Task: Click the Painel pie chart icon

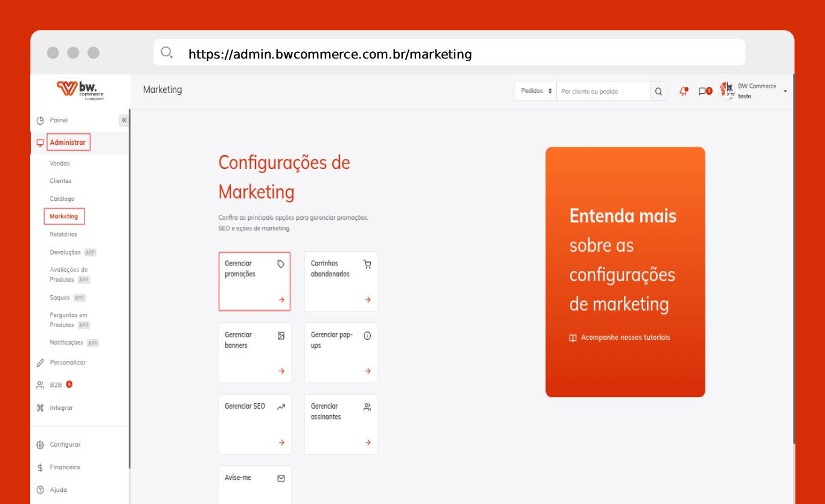Action: [x=40, y=120]
